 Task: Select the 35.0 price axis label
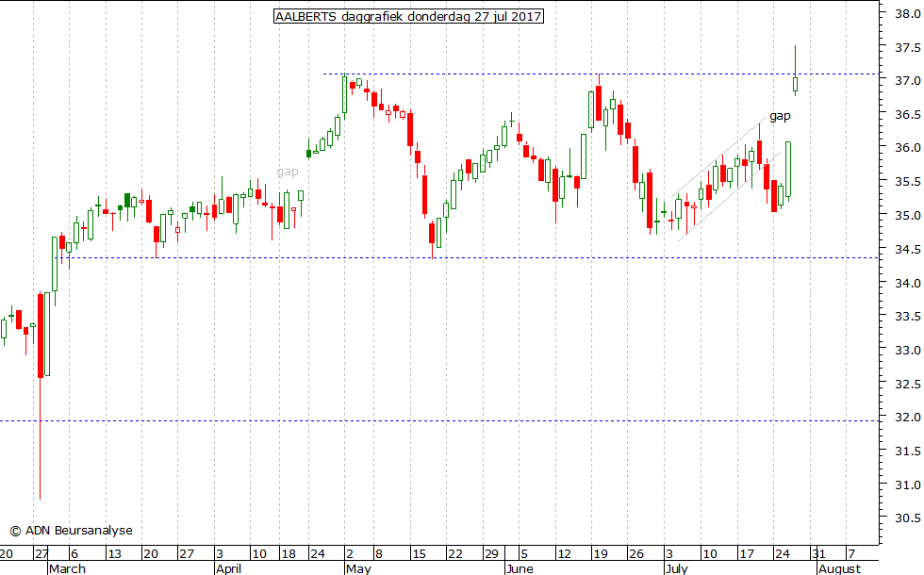click(x=907, y=216)
